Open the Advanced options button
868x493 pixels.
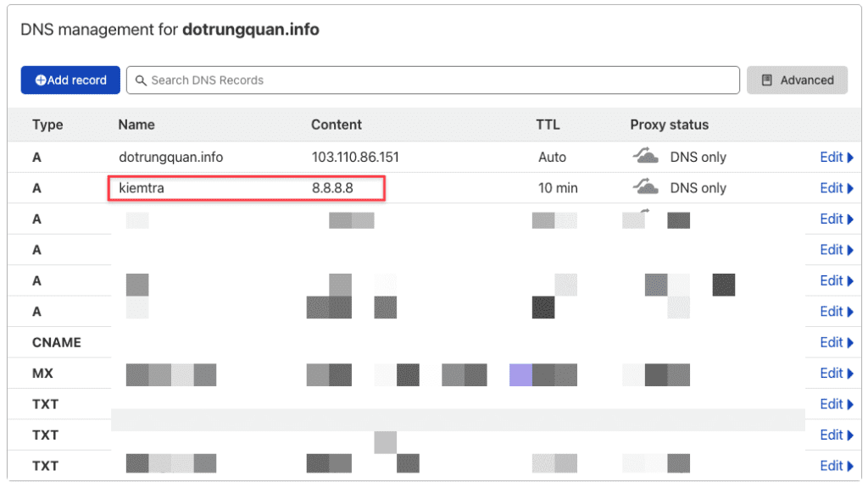(797, 80)
